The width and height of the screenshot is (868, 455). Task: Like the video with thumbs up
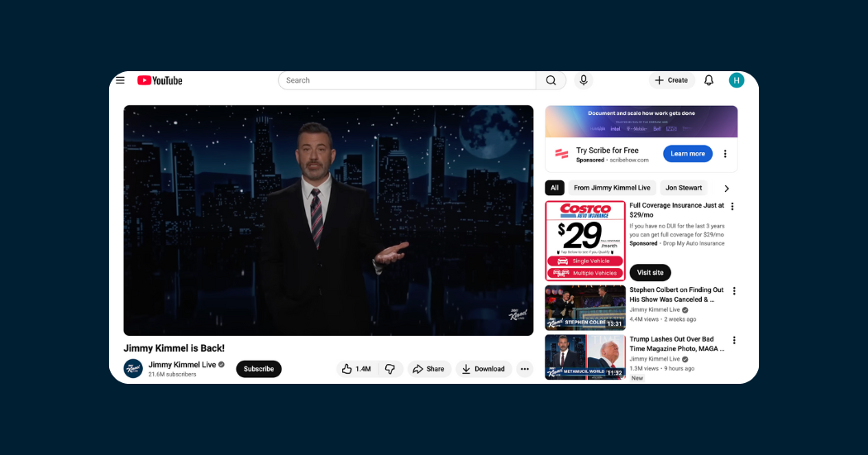[356, 369]
